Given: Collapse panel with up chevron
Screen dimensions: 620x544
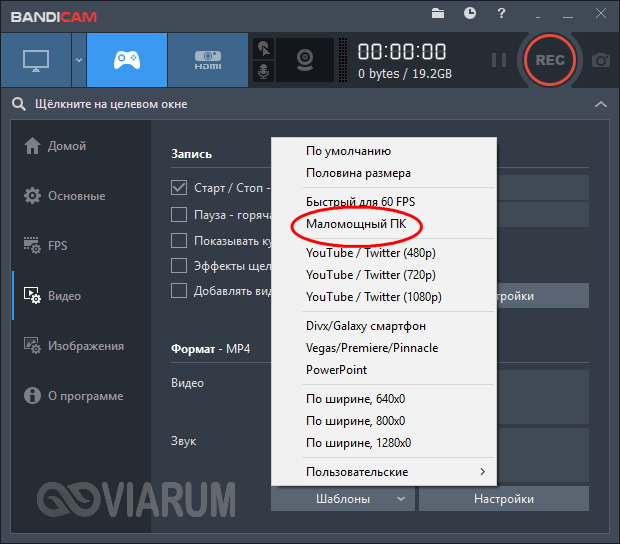Looking at the screenshot, I should coord(601,104).
